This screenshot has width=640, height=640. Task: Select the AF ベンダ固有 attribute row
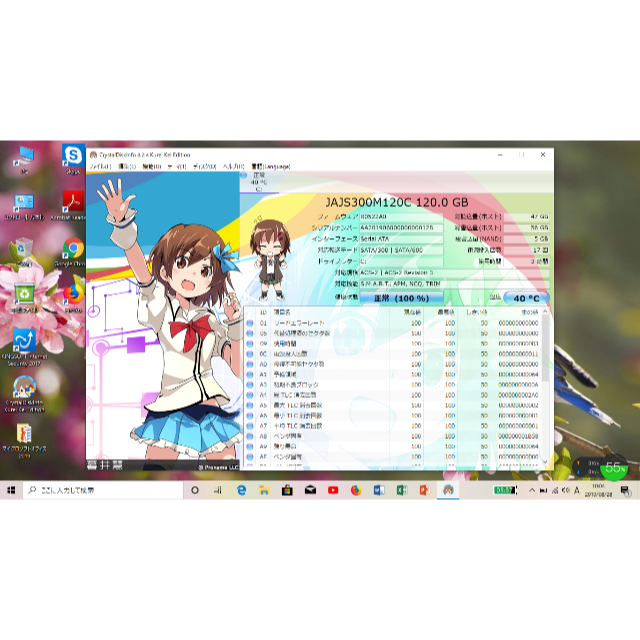tap(393, 457)
